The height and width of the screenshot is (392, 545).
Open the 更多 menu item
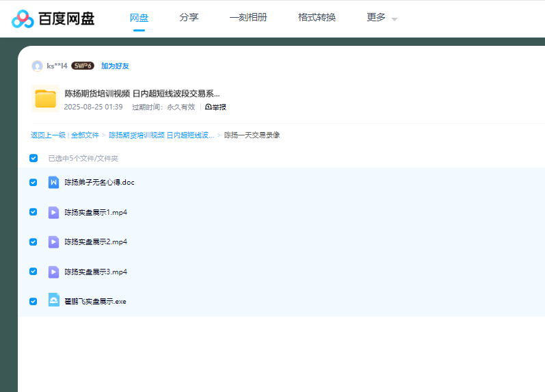pos(376,17)
